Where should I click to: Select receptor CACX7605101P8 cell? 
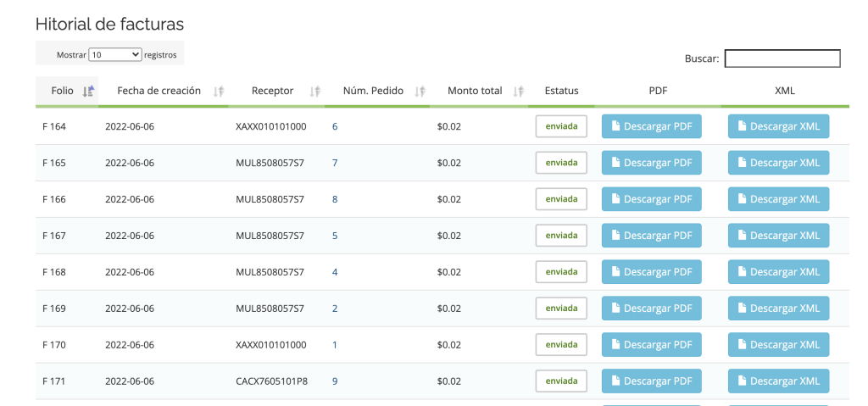click(x=272, y=381)
